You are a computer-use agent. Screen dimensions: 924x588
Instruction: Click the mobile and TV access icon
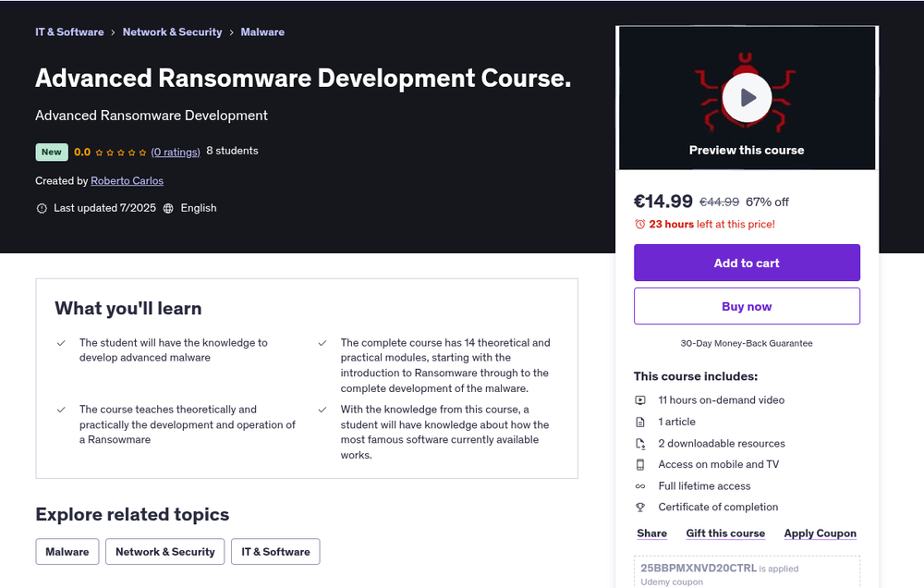tap(639, 464)
